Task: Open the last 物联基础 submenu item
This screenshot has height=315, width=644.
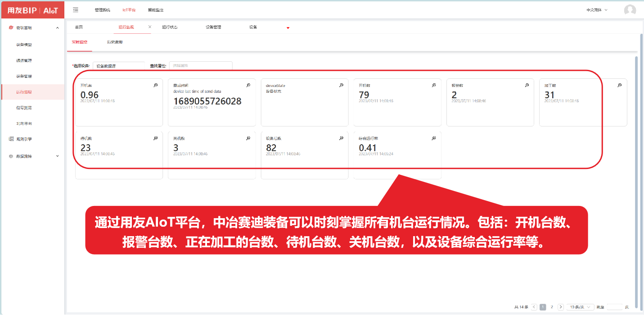Action: (x=24, y=123)
